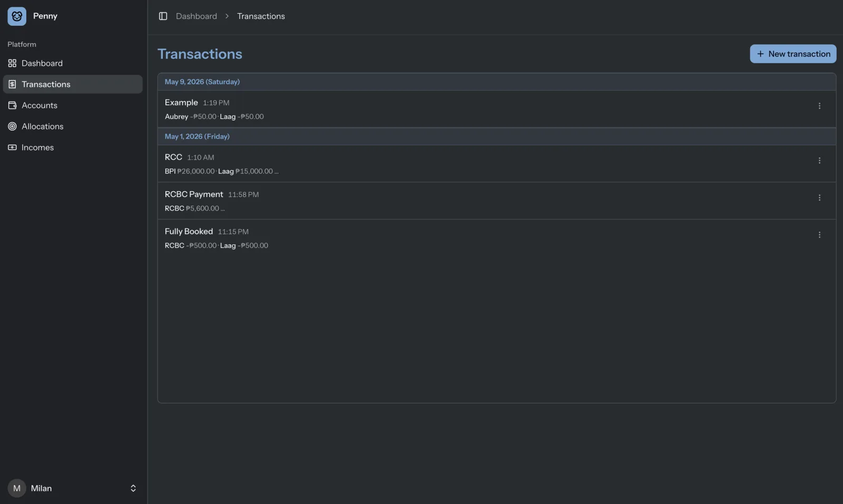
Task: Go to the Dashboard sidebar item
Action: (73, 63)
